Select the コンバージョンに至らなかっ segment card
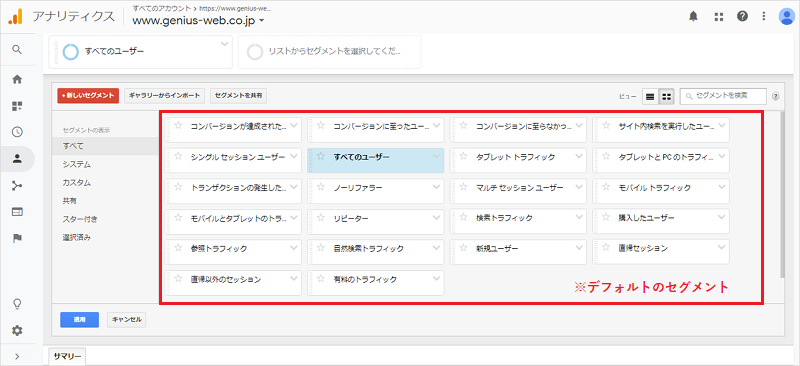The width and height of the screenshot is (800, 366). tap(518, 130)
